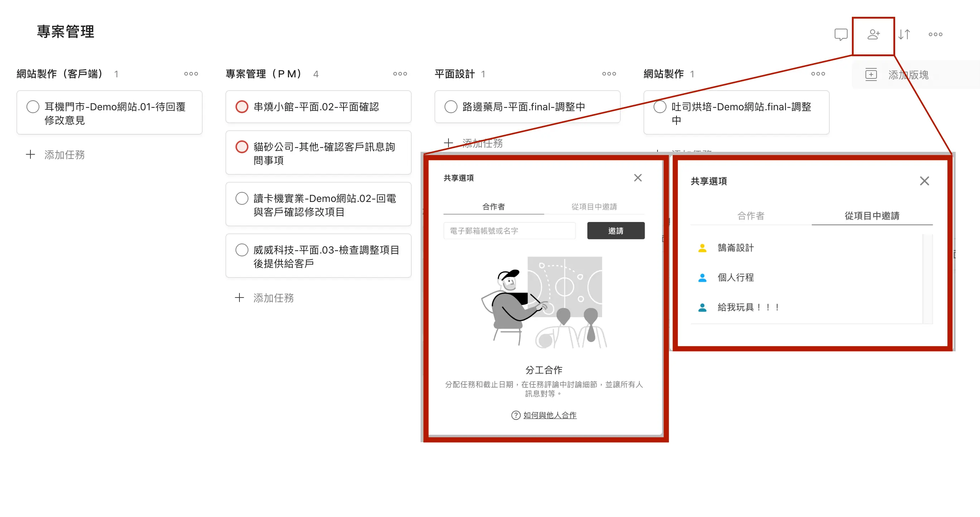Open the sort options icon

[x=904, y=35]
